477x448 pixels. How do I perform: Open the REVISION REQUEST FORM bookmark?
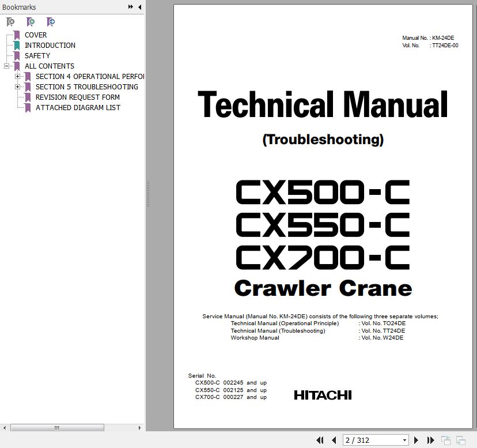tap(78, 97)
